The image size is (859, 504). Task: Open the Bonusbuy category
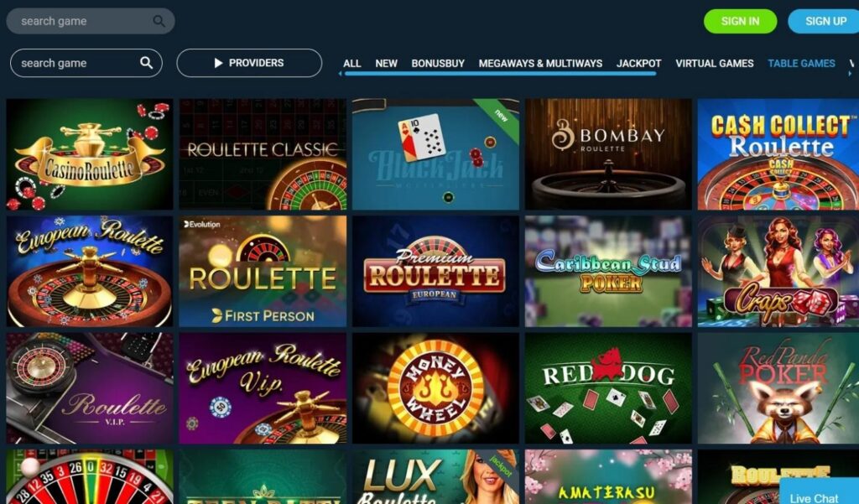click(x=438, y=64)
